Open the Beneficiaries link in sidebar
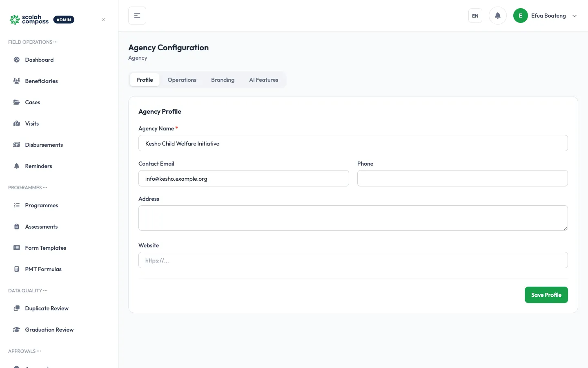This screenshot has height=368, width=588. click(41, 81)
